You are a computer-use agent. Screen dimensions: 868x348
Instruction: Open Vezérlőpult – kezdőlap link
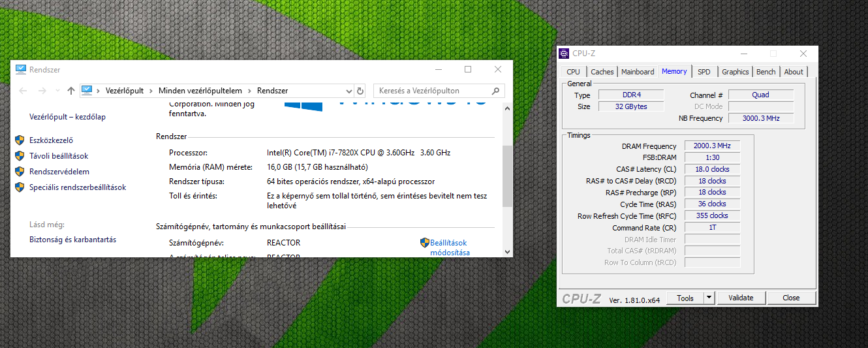[x=67, y=117]
